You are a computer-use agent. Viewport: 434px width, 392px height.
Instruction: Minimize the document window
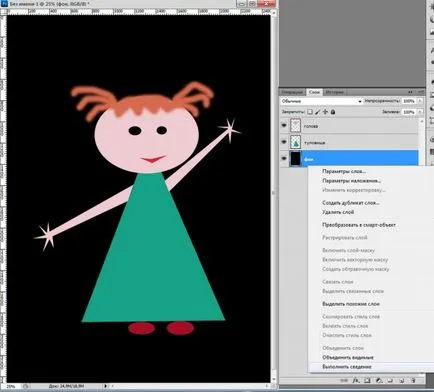coord(241,4)
